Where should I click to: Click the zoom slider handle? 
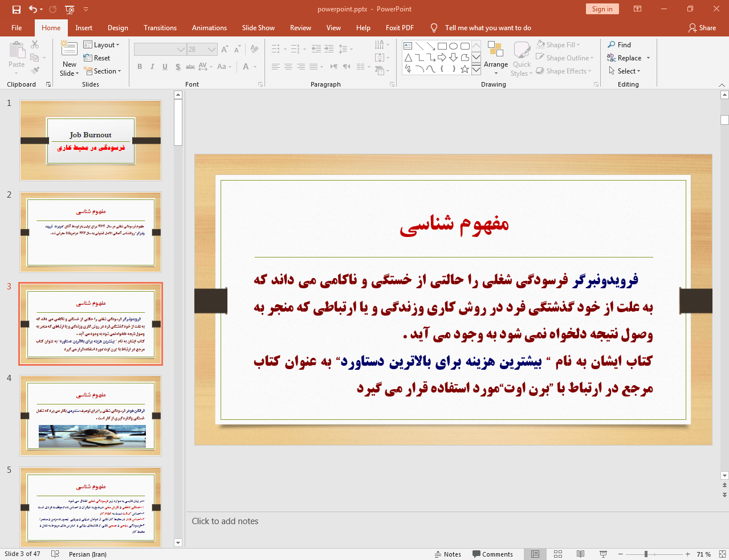tap(646, 554)
